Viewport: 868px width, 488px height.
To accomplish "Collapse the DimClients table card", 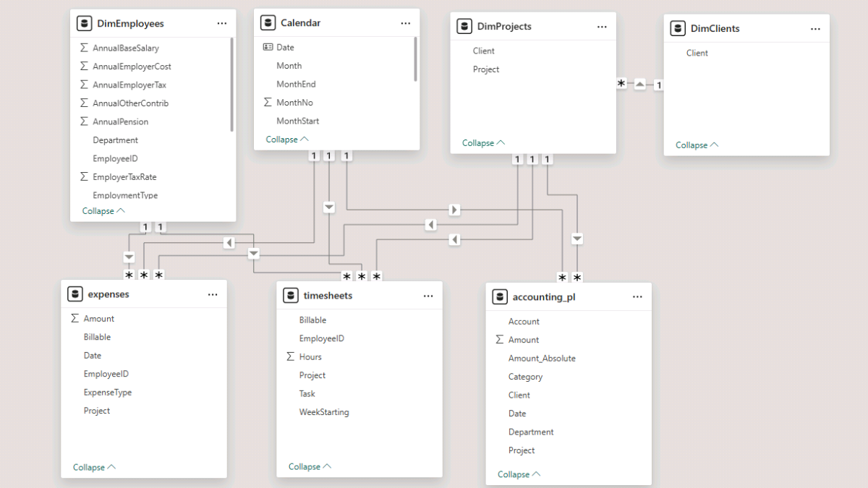I will [x=697, y=145].
